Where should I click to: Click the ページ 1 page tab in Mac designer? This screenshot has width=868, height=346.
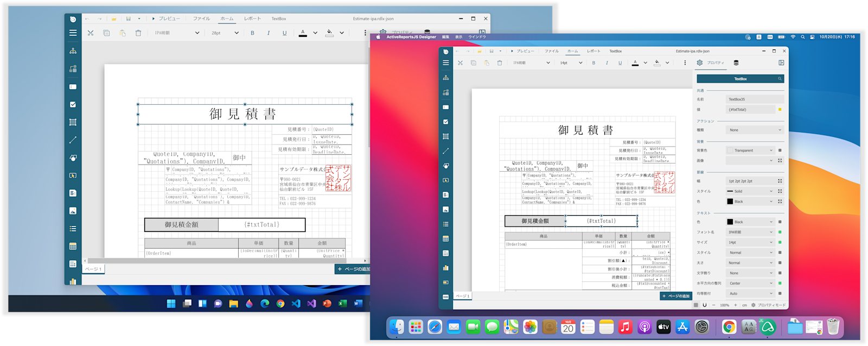coord(463,296)
